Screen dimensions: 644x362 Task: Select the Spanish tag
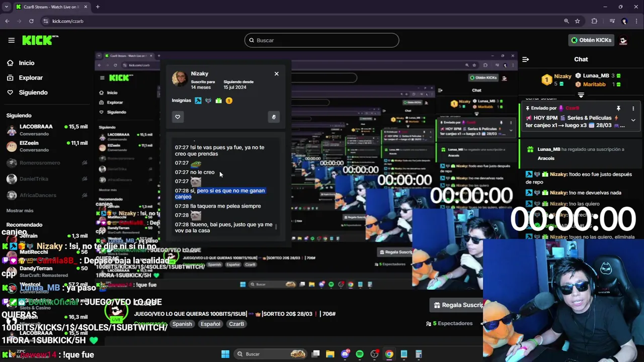(182, 324)
